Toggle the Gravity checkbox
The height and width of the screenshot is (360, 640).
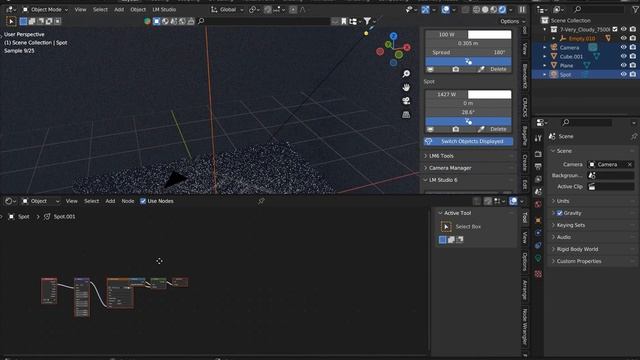560,213
